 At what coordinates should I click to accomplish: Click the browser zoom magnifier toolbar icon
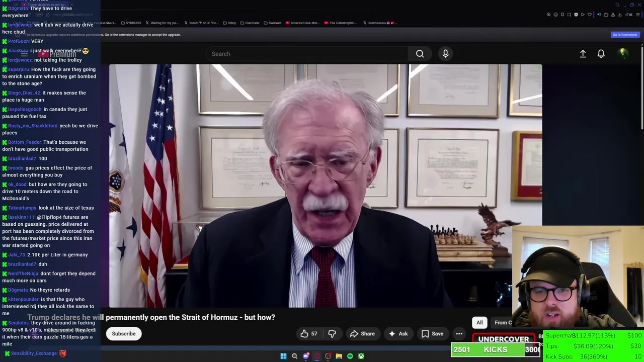pyautogui.click(x=549, y=15)
